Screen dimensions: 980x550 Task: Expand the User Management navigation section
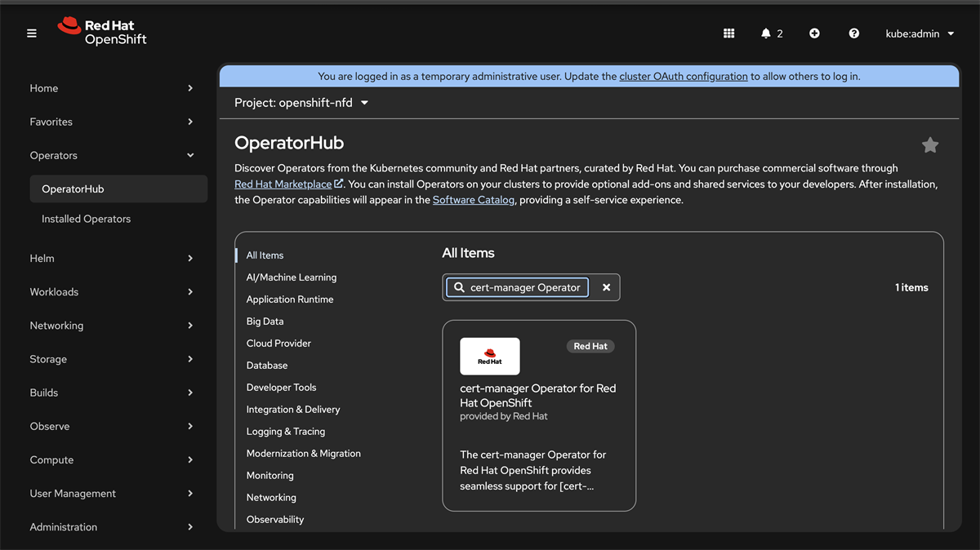[x=111, y=493]
